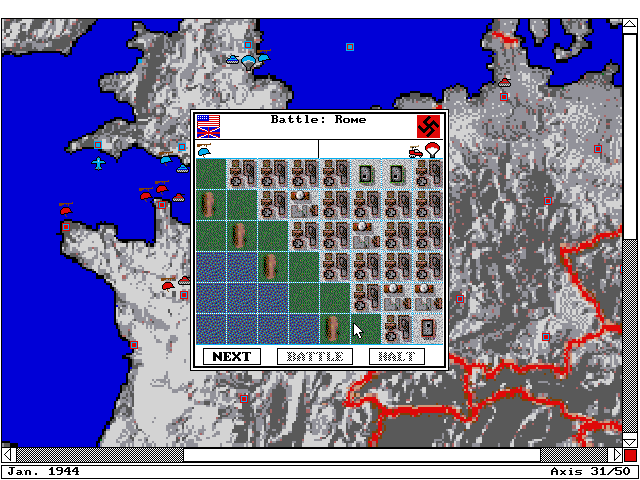Select the blue helmet unit right of blue paratrooper
Screen dimensions: 640x480
(x=264, y=56)
